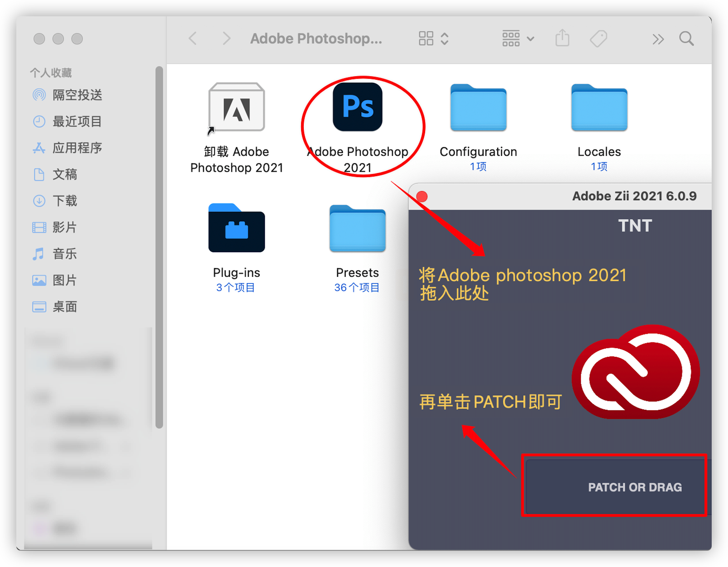Screen dimensions: 728x567
Task: Open the Adobe Photoshop 2021 app icon
Action: (x=357, y=107)
